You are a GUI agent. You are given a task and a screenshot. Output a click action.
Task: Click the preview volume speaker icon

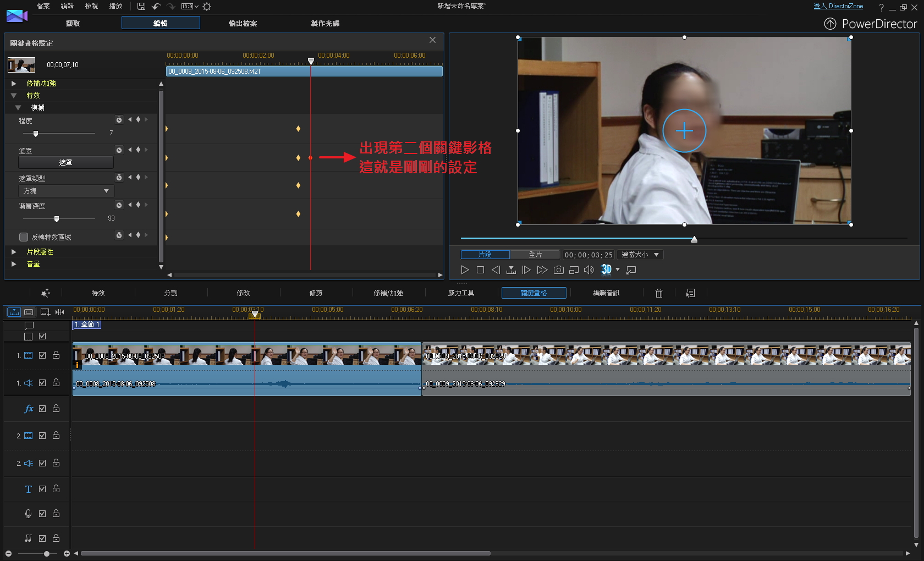(x=588, y=269)
